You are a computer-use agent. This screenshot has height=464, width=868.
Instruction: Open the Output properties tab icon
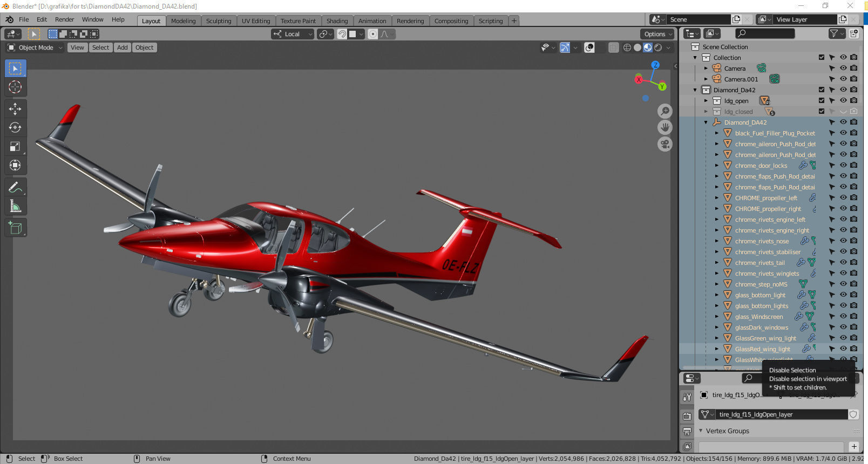coord(687,431)
